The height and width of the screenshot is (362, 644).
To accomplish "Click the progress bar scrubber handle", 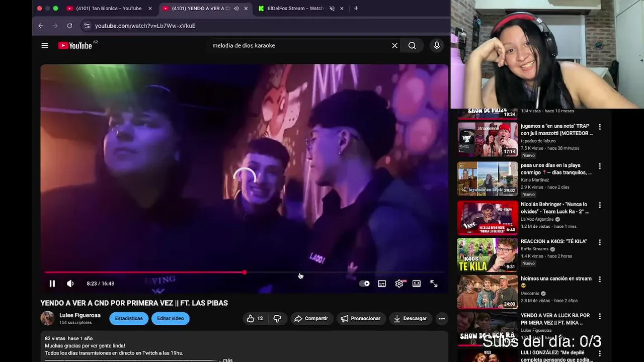I will tap(245, 273).
